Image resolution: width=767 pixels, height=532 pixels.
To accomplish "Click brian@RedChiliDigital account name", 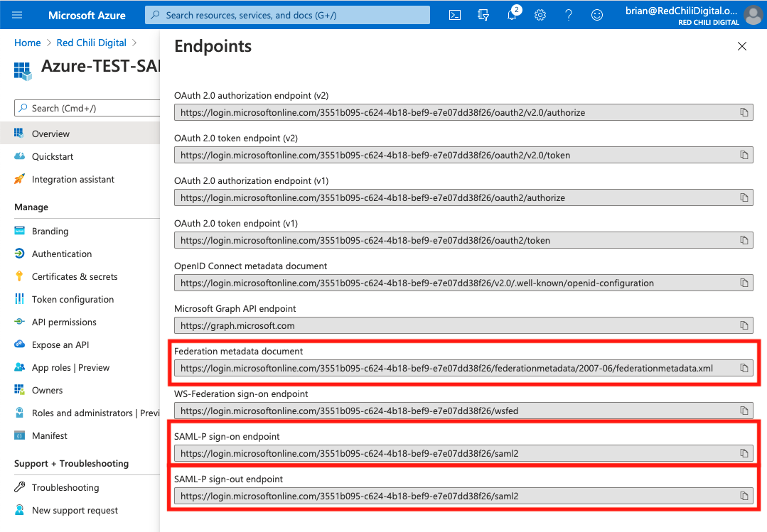I will point(682,11).
